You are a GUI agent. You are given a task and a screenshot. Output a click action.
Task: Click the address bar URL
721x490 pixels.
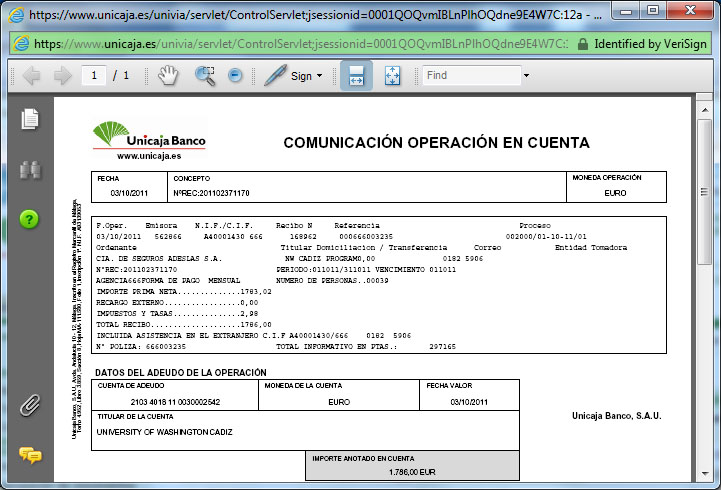[301, 44]
